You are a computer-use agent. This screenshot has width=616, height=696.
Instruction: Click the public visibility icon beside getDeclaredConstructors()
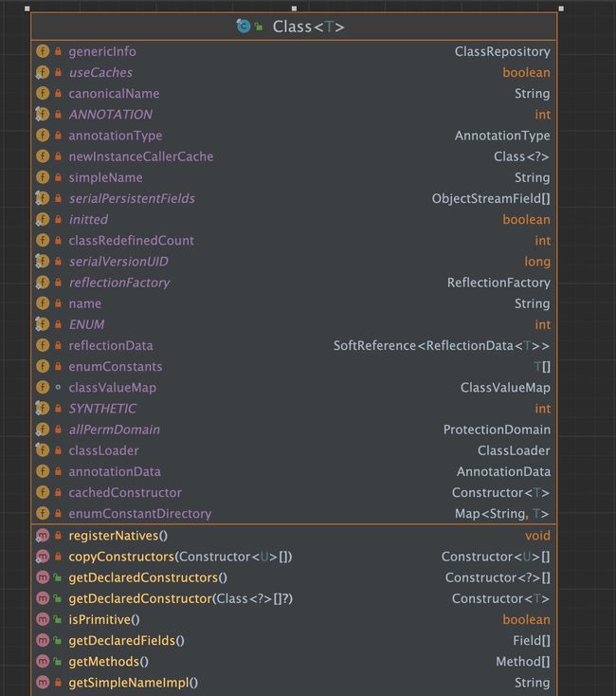tap(58, 577)
